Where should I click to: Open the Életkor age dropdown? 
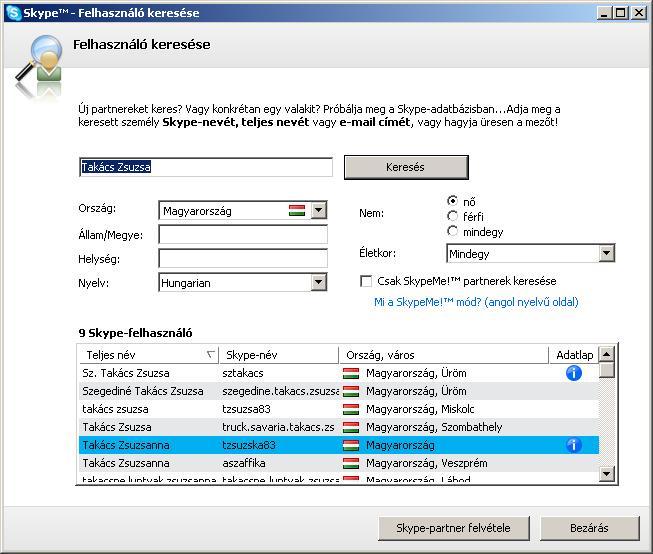(x=607, y=253)
